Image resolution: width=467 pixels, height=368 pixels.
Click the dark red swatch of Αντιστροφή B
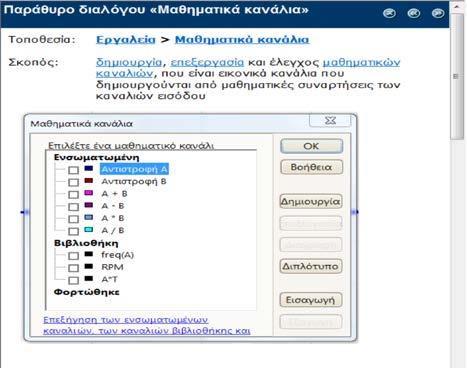pos(88,180)
